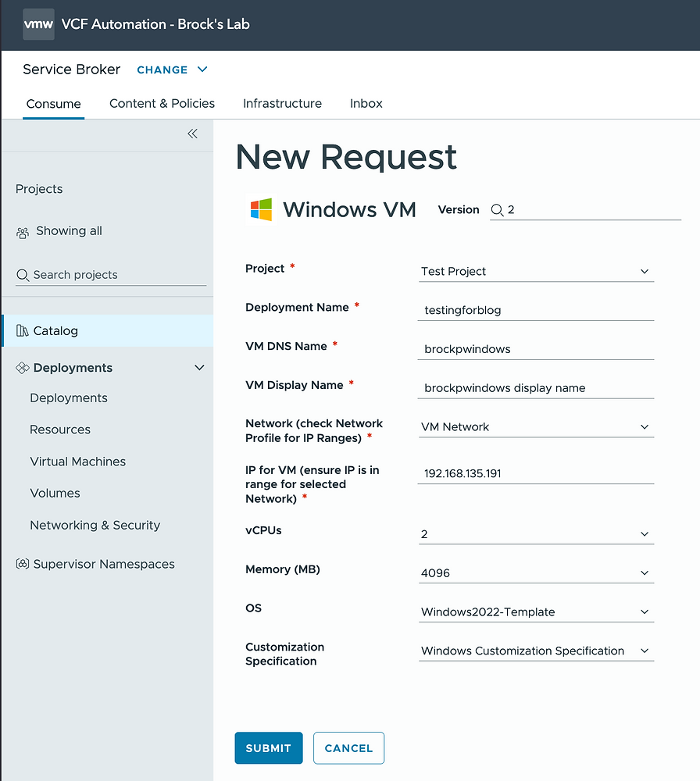Image resolution: width=700 pixels, height=781 pixels.
Task: Focus the Version search field
Action: (x=585, y=209)
